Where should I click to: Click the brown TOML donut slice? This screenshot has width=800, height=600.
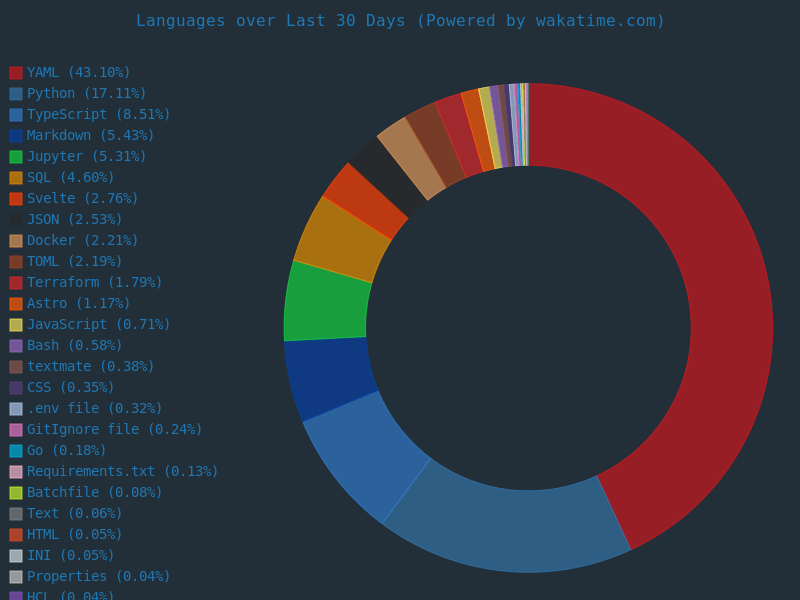tap(436, 145)
